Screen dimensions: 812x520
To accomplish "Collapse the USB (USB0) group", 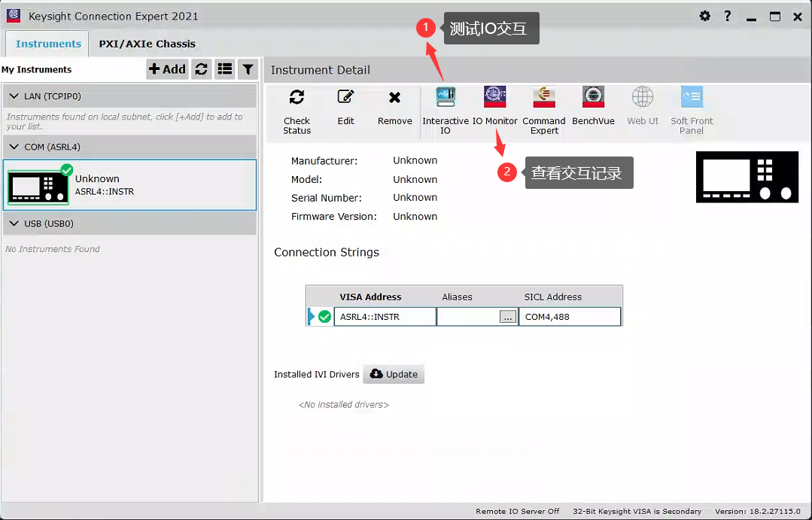I will (x=14, y=224).
